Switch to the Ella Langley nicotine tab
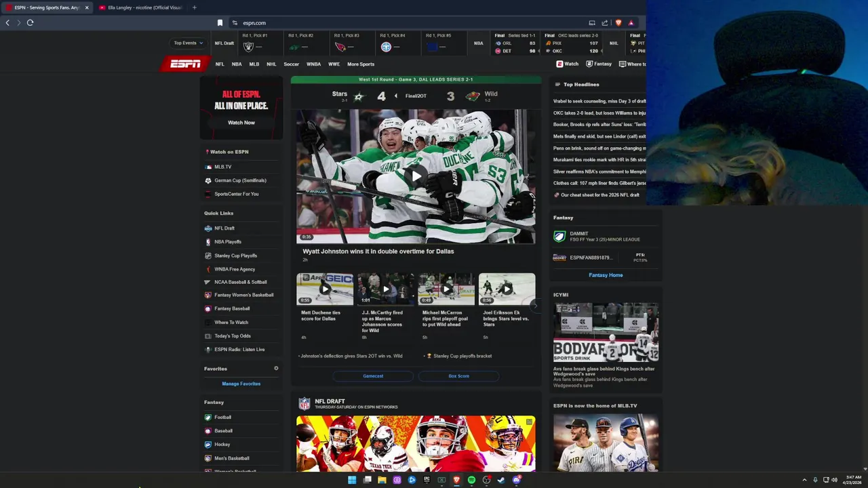The height and width of the screenshot is (488, 868). [x=139, y=7]
